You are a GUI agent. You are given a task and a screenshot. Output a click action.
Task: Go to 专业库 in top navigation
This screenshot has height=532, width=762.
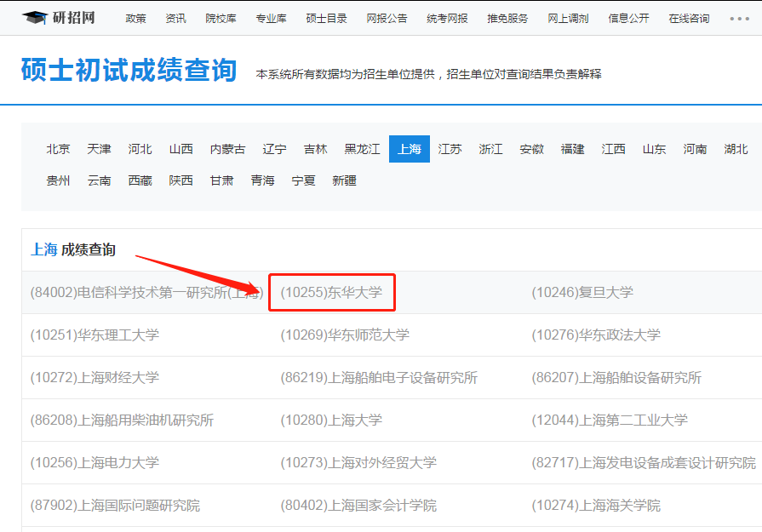coord(272,19)
